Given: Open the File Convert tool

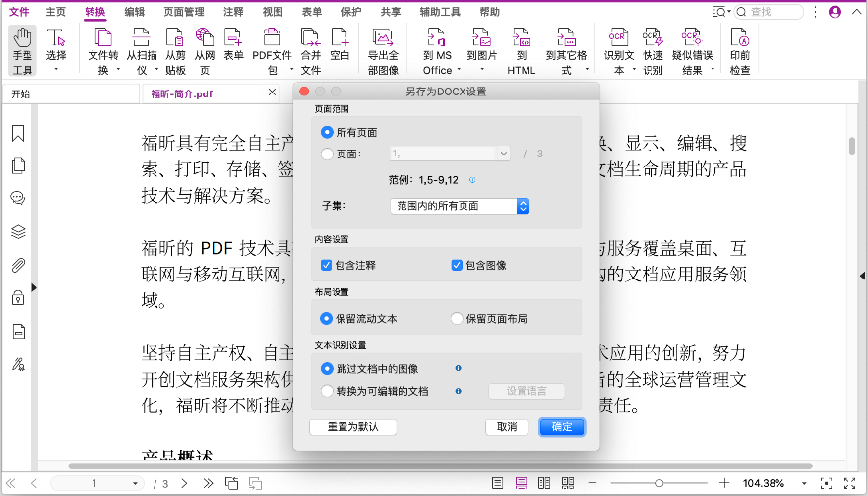Looking at the screenshot, I should 103,50.
